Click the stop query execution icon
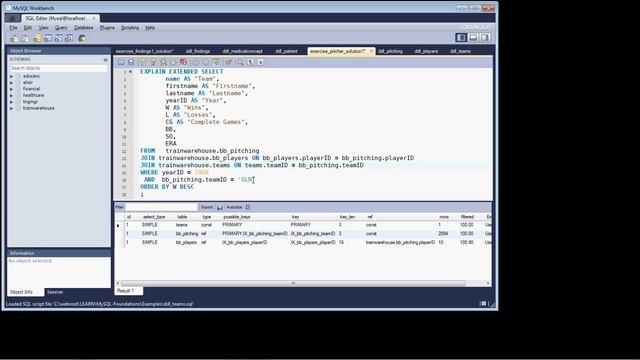640x360 pixels. tap(173, 62)
